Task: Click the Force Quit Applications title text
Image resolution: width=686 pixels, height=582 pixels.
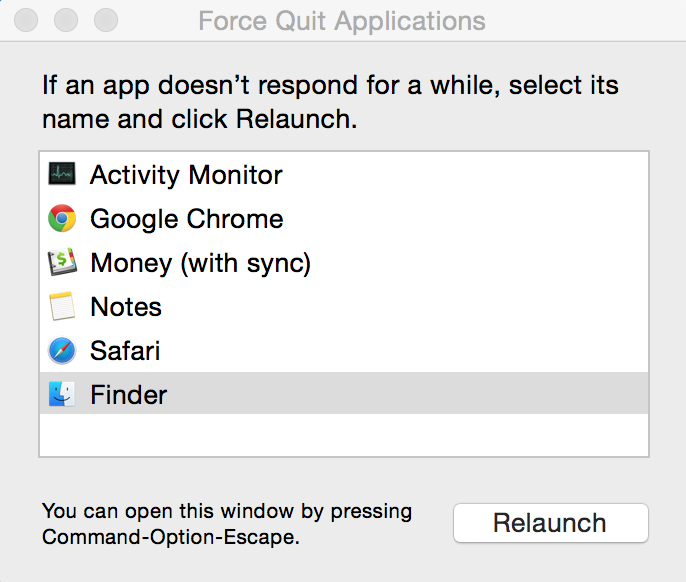Action: 342,21
